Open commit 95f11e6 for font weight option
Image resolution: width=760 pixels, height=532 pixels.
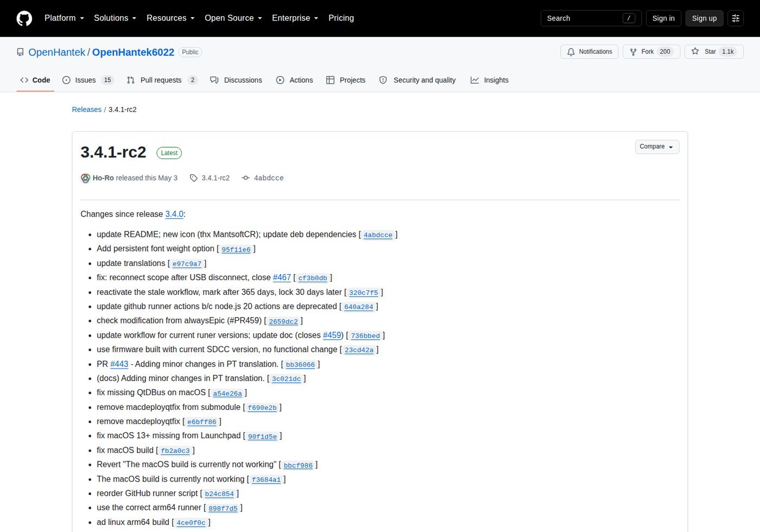[236, 250]
